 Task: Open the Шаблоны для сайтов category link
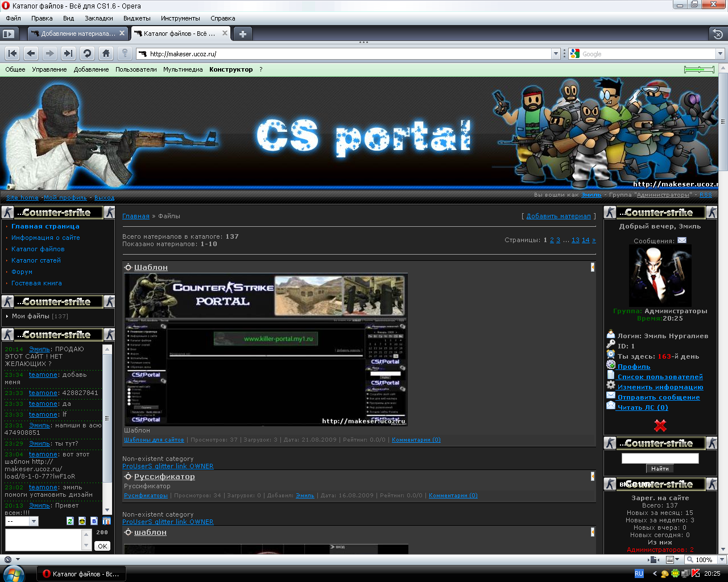click(x=154, y=440)
